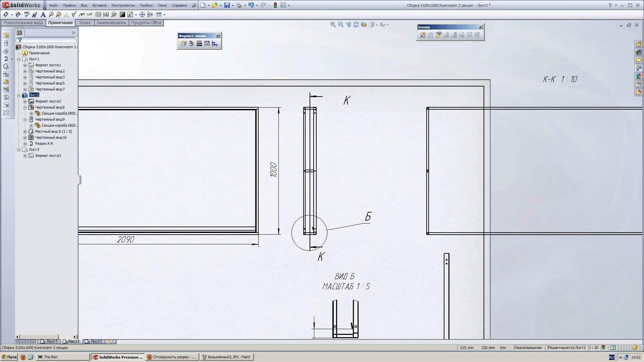Switch to The Bat! in the taskbar

63,357
